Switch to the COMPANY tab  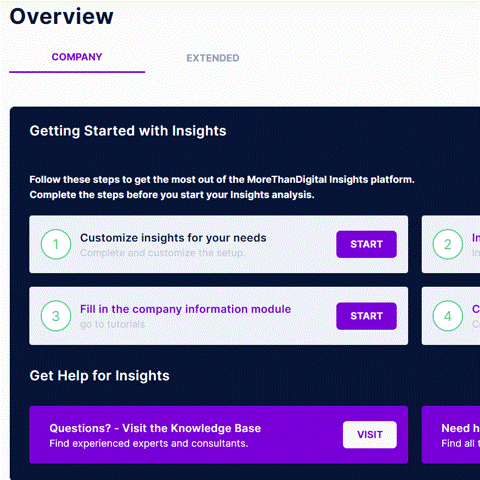pos(77,57)
